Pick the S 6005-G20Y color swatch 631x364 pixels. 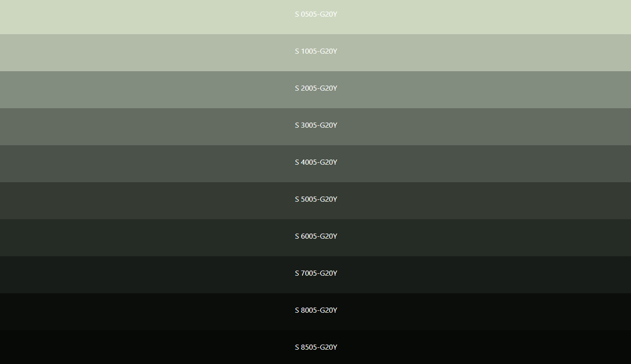139,237
